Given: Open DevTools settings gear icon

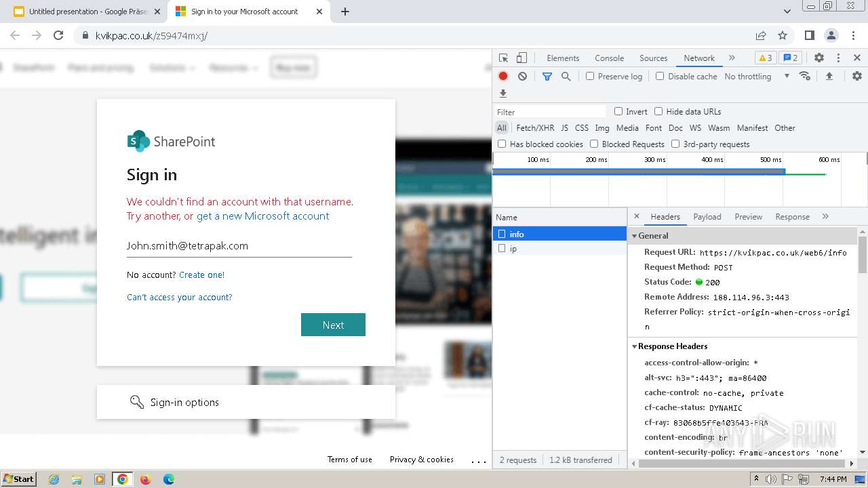Looking at the screenshot, I should [x=819, y=58].
